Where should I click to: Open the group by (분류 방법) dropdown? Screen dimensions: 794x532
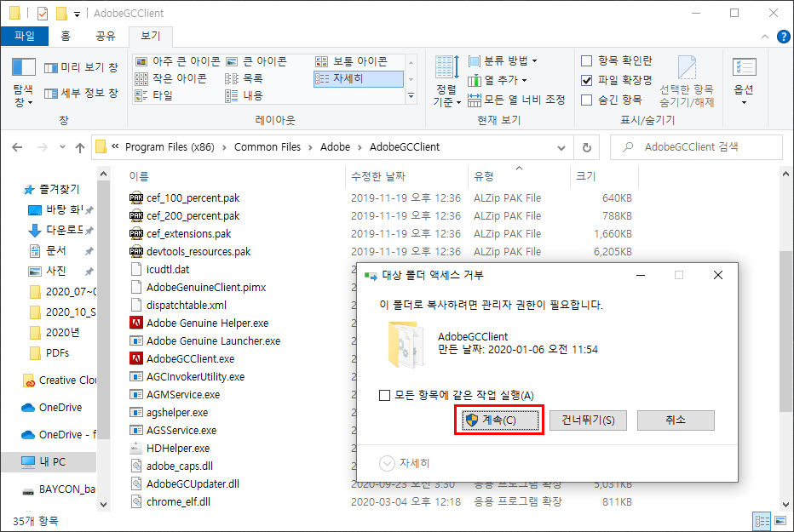coord(503,61)
